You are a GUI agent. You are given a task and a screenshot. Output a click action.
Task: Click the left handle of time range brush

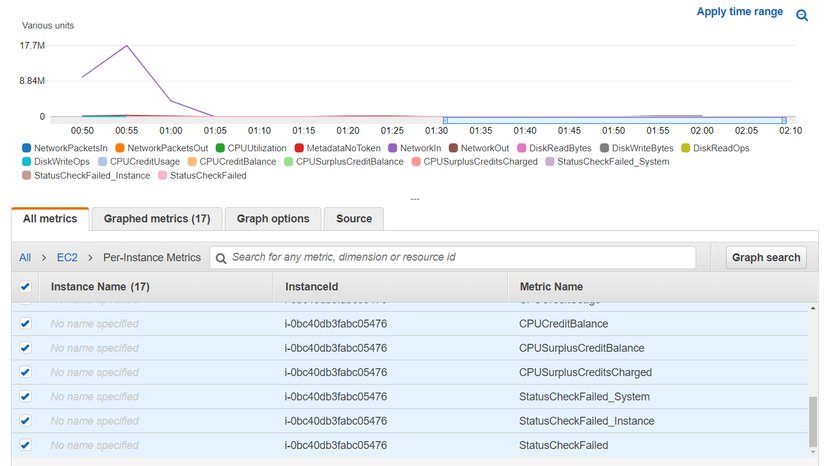(x=445, y=120)
